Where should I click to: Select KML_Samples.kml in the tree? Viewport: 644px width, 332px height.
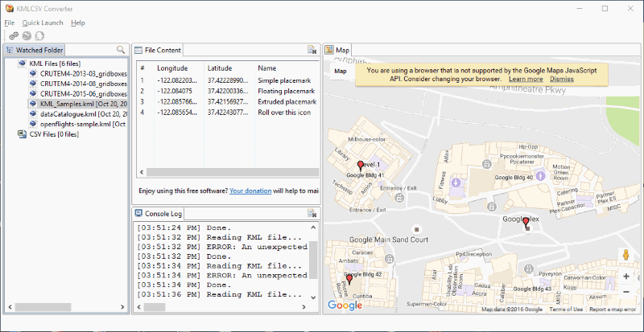pos(84,104)
